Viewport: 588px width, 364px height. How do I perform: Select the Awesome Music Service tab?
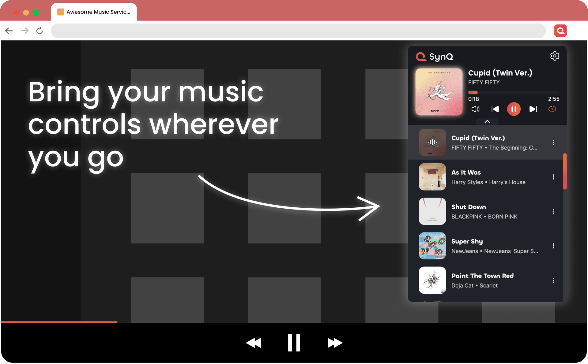click(x=94, y=12)
